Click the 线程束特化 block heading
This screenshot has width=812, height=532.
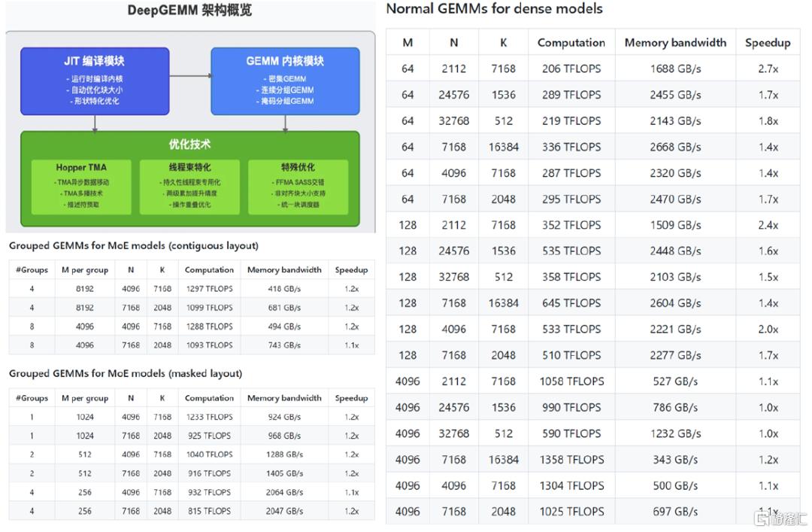pos(189,167)
